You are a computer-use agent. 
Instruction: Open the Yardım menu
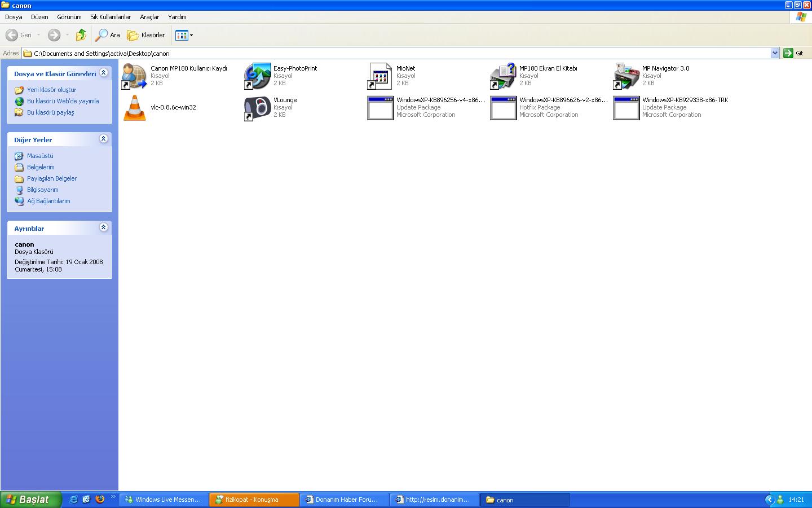pyautogui.click(x=177, y=17)
